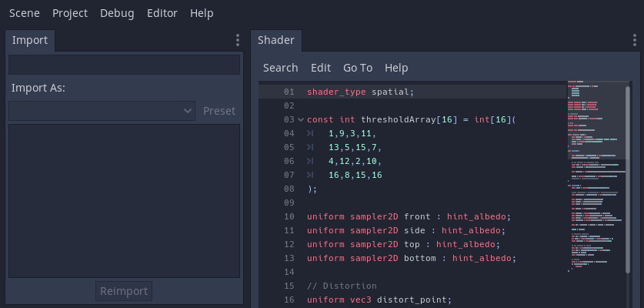The image size is (644, 308).
Task: Select the Shader panel tab
Action: click(276, 40)
